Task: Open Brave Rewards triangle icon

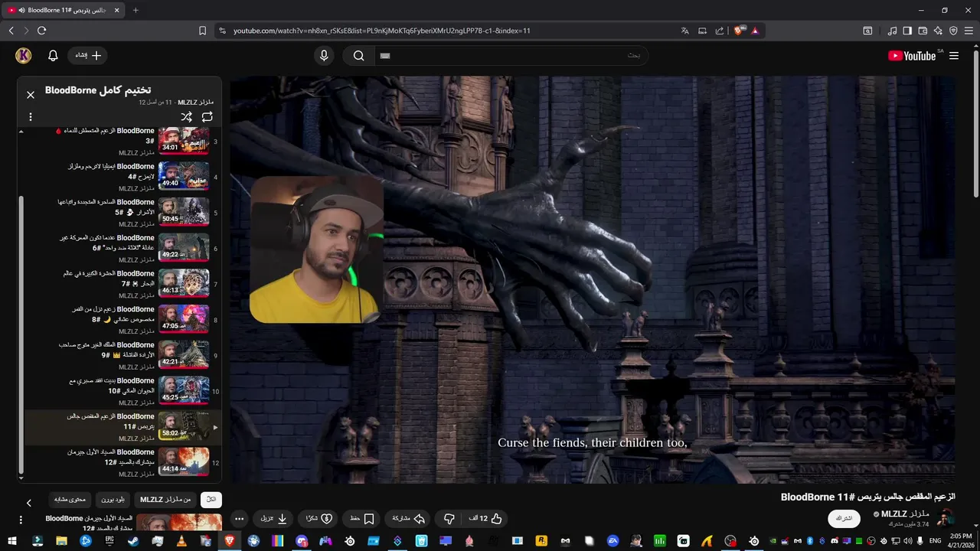Action: 755,31
